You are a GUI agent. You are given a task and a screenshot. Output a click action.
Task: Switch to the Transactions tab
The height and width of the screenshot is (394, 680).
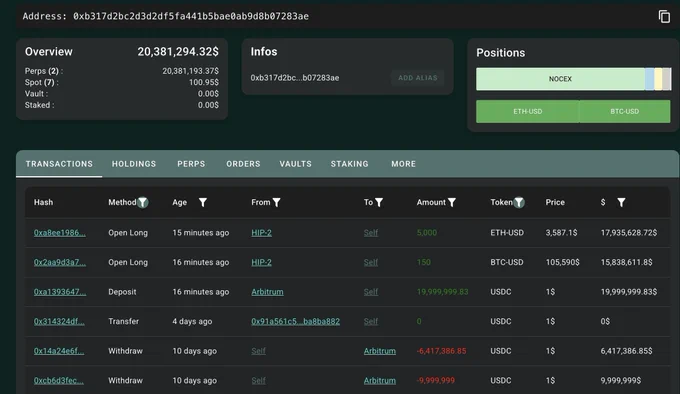coord(59,164)
